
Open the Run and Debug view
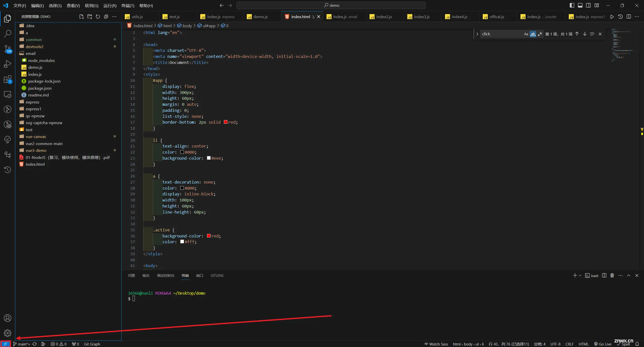click(x=8, y=64)
